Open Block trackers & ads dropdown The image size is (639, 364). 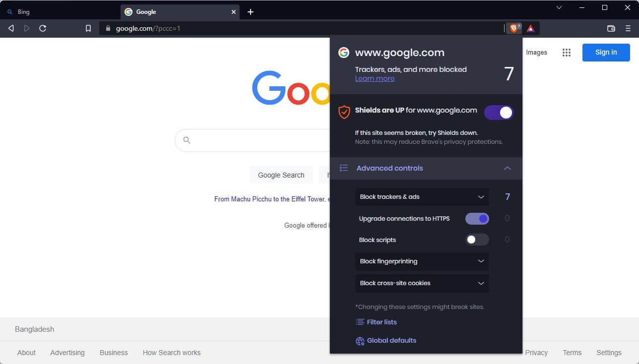pos(422,197)
